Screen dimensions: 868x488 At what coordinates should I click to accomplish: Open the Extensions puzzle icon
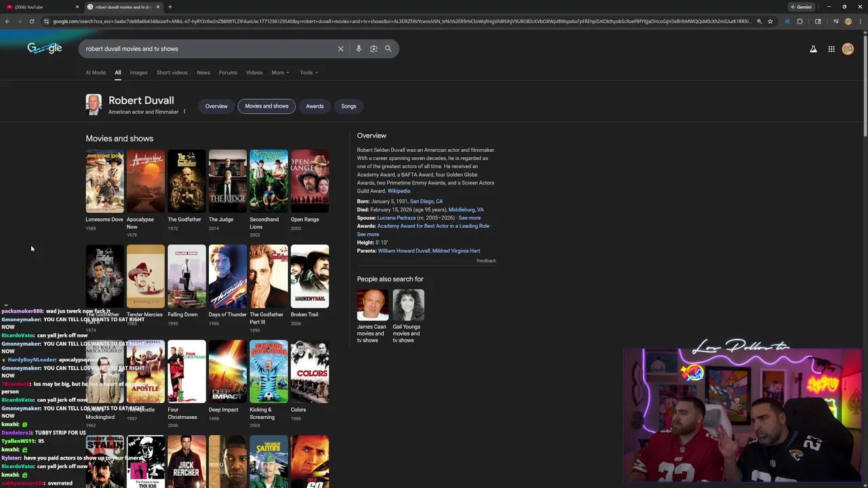800,21
